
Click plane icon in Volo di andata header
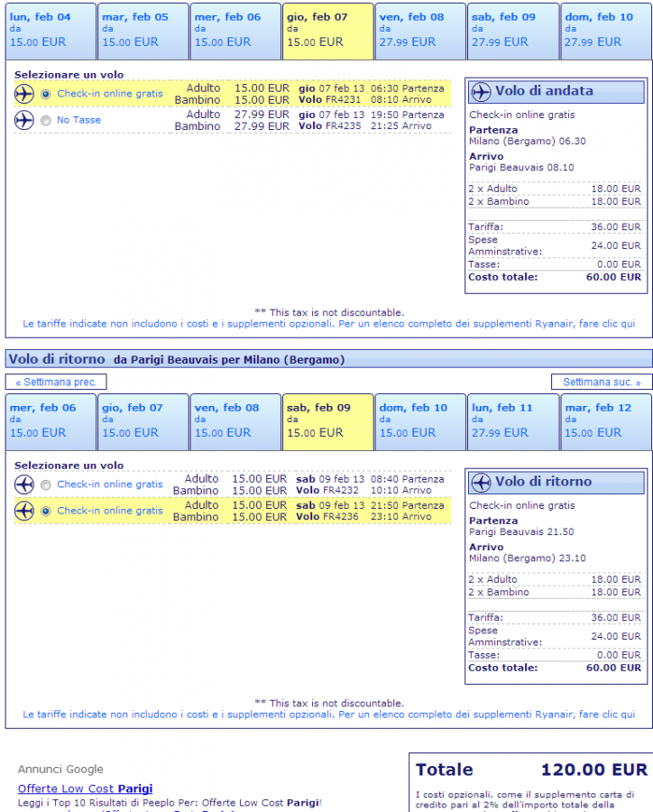click(x=482, y=91)
